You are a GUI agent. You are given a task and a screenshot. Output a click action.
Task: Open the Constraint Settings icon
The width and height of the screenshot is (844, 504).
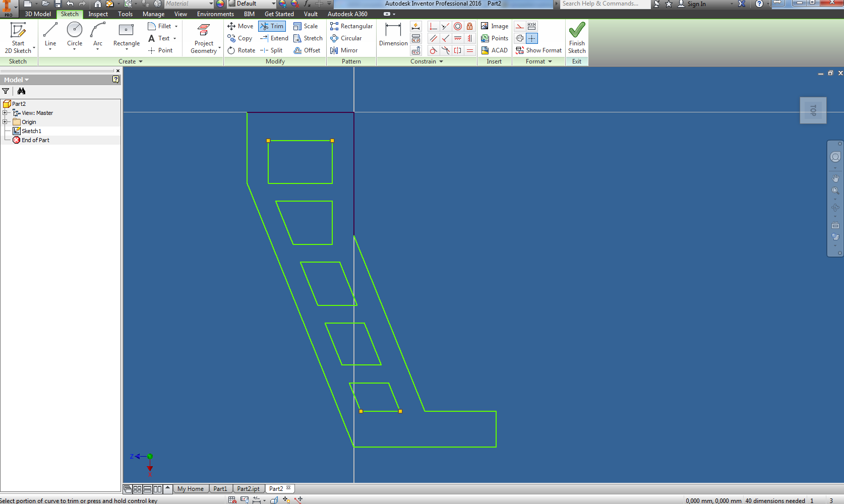[x=416, y=50]
